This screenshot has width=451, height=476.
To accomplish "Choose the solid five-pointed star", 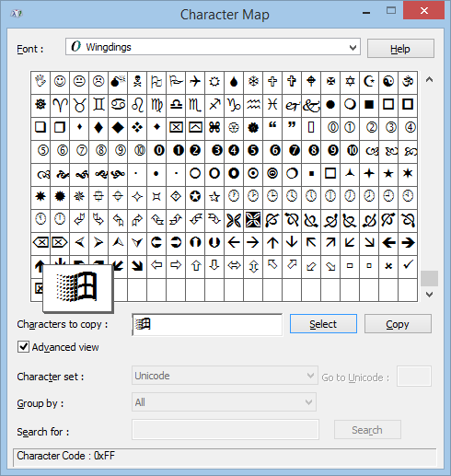I will click(x=388, y=173).
